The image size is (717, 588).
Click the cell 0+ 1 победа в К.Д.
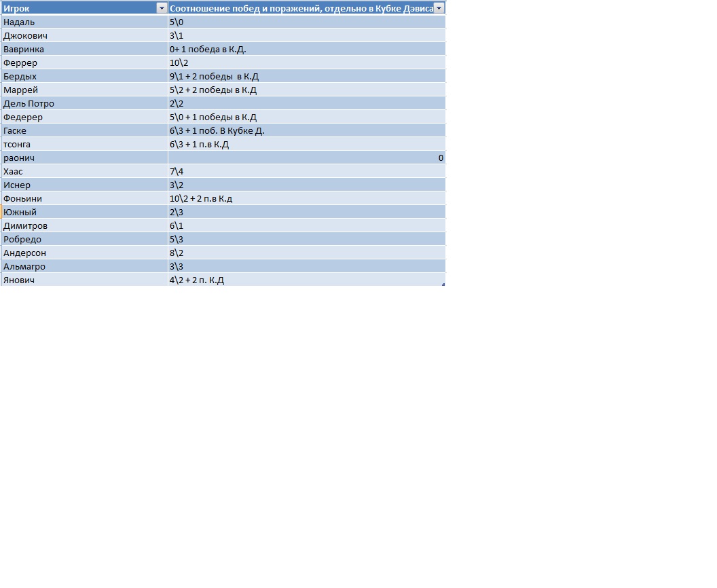coord(306,49)
